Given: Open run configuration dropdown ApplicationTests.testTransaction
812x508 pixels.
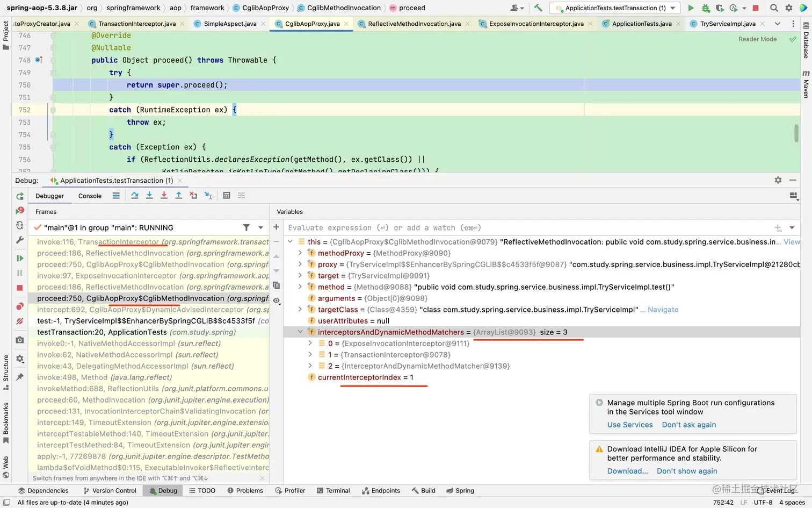Looking at the screenshot, I should [x=615, y=8].
